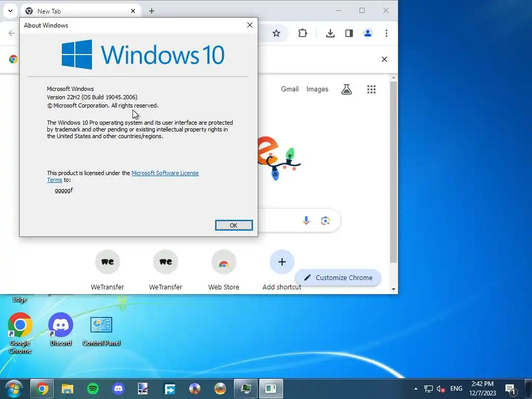
Task: Show hidden tray icons arrow
Action: click(416, 389)
